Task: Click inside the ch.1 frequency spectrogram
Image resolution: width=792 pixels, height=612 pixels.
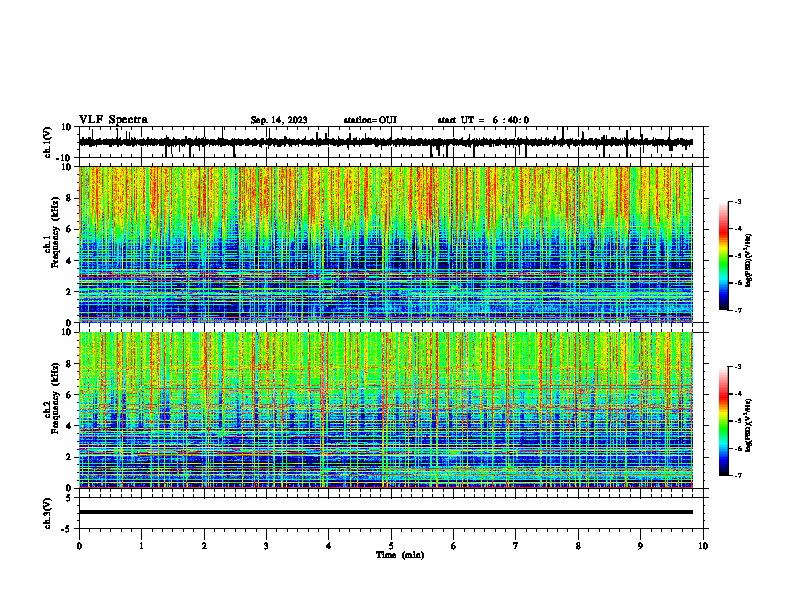Action: point(385,244)
